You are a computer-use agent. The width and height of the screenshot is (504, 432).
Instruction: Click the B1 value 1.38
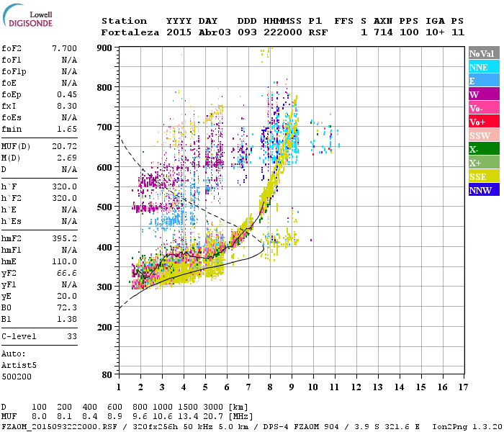pyautogui.click(x=67, y=319)
